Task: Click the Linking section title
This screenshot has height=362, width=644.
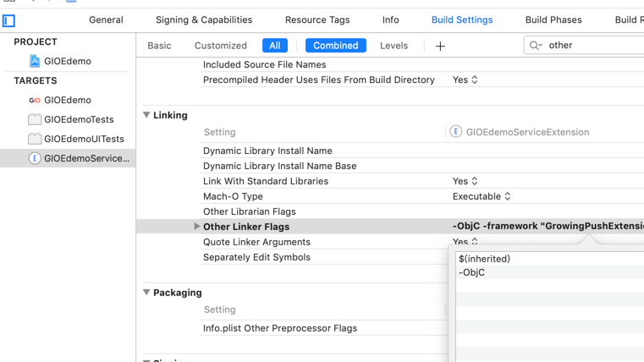Action: pos(170,115)
